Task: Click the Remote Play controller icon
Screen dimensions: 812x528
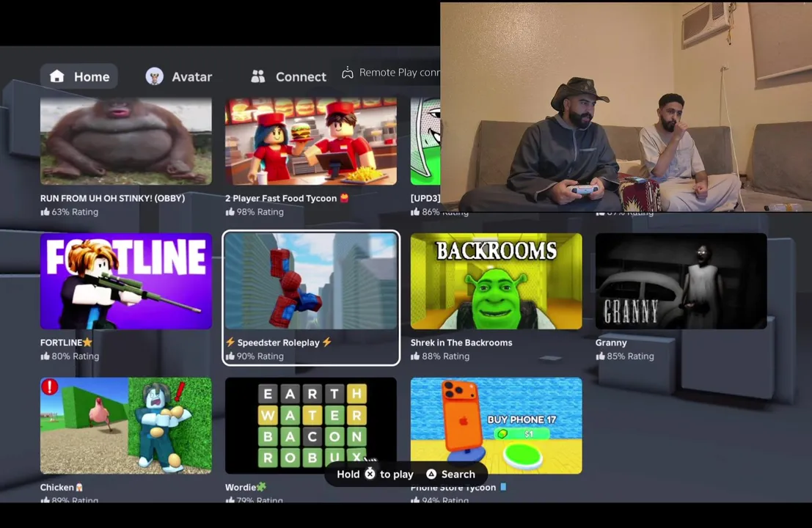Action: tap(348, 73)
